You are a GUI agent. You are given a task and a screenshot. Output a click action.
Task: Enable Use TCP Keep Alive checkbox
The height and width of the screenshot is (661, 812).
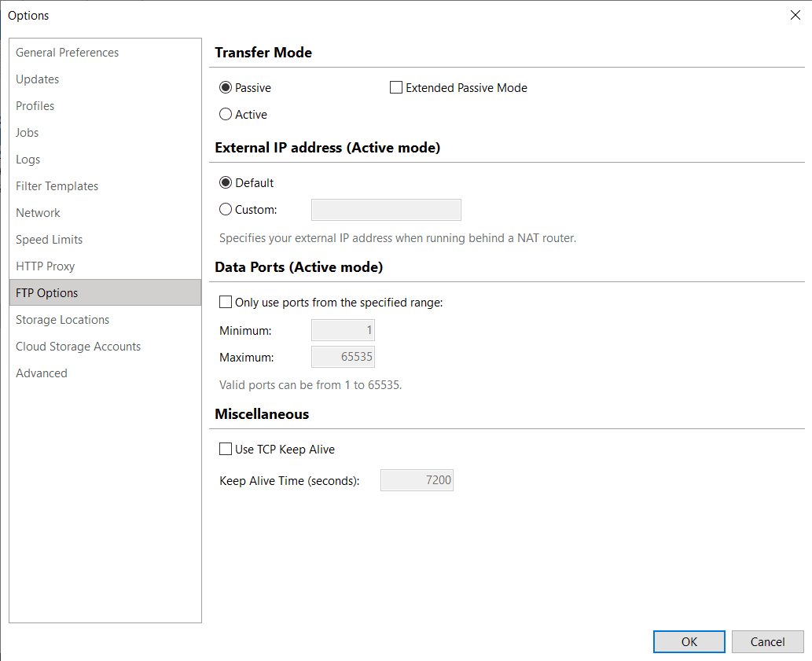pyautogui.click(x=226, y=450)
